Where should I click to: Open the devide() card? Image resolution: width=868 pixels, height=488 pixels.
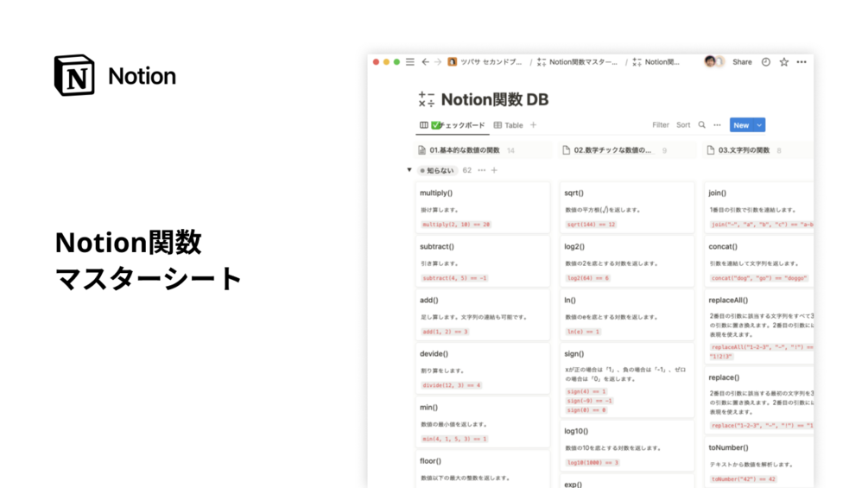pyautogui.click(x=483, y=369)
